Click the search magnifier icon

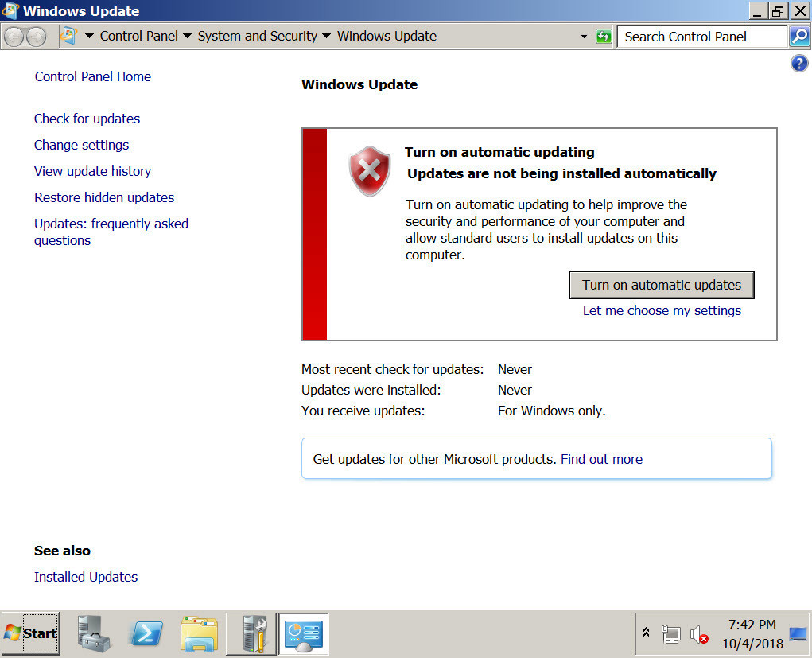click(799, 37)
